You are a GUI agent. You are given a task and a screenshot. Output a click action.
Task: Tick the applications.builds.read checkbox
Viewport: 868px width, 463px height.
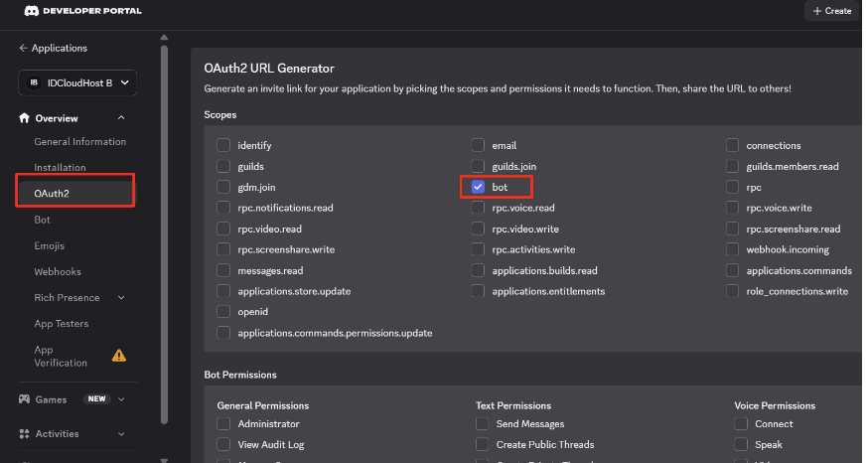pyautogui.click(x=478, y=270)
